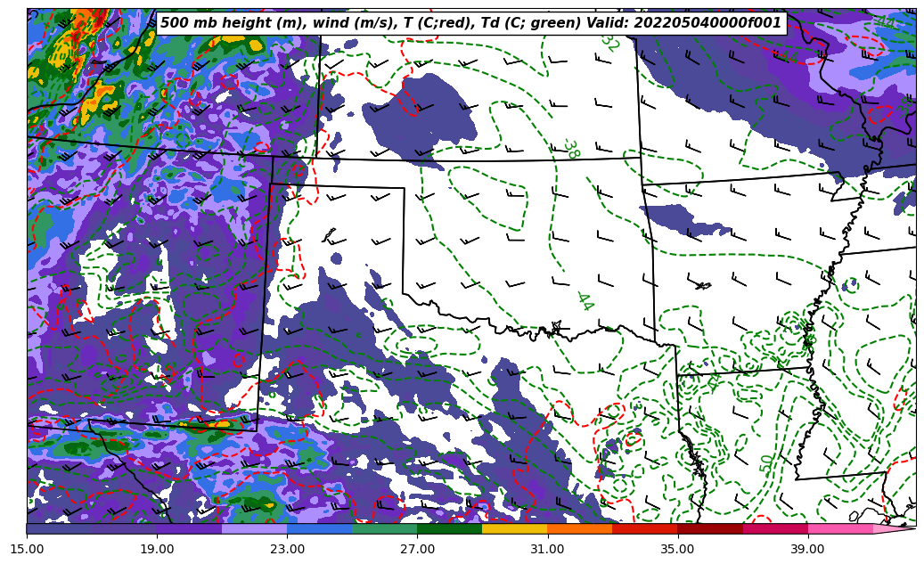The image size is (924, 564).
Task: Click the blue colorbar segment after 23.00
Action: (319, 528)
